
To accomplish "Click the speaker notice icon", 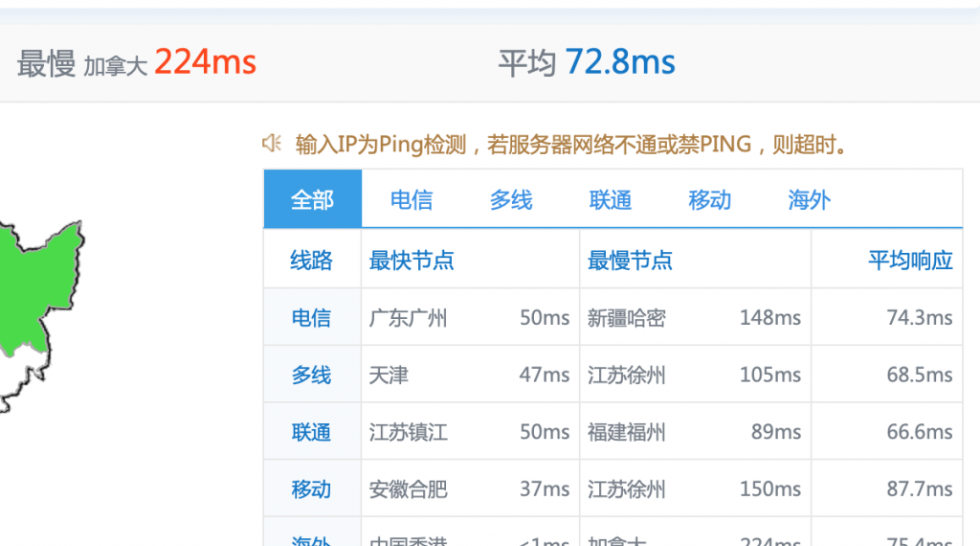I will coord(271,144).
